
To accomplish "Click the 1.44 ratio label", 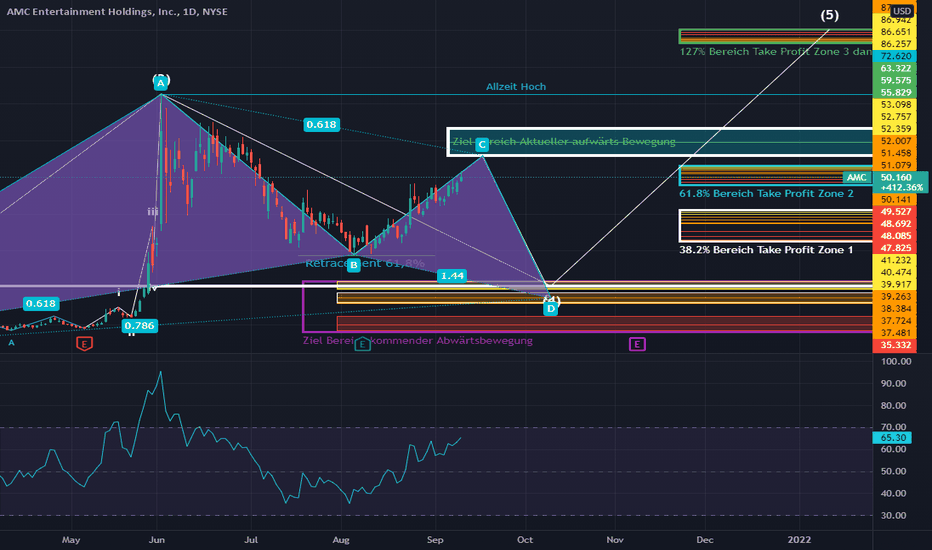I will 452,275.
